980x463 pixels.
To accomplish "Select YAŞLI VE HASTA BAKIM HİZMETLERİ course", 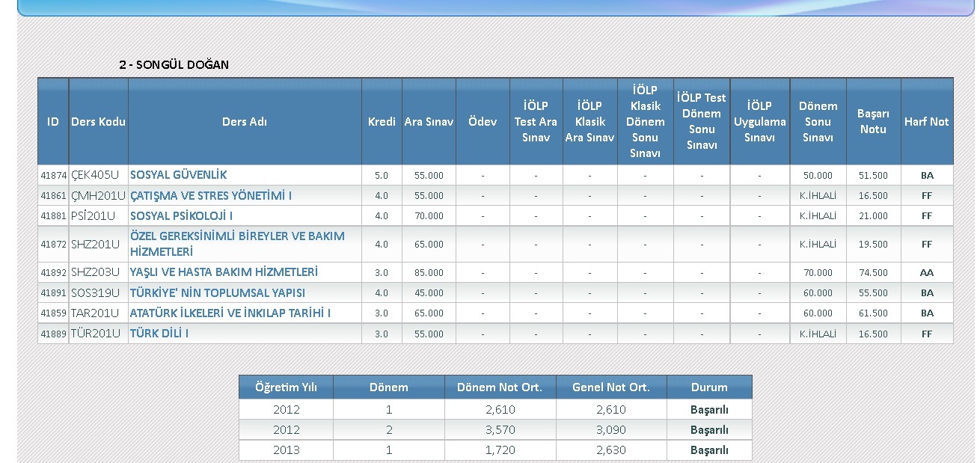I will (x=224, y=272).
